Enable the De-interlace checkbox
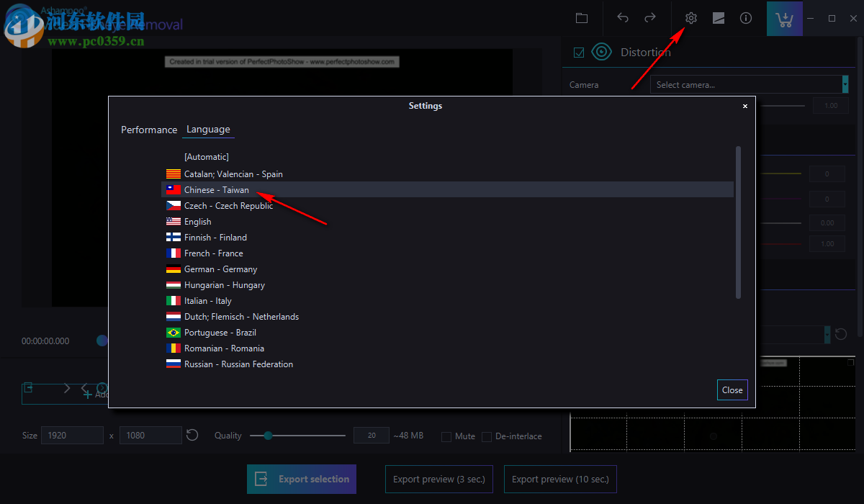The width and height of the screenshot is (864, 504). click(487, 436)
